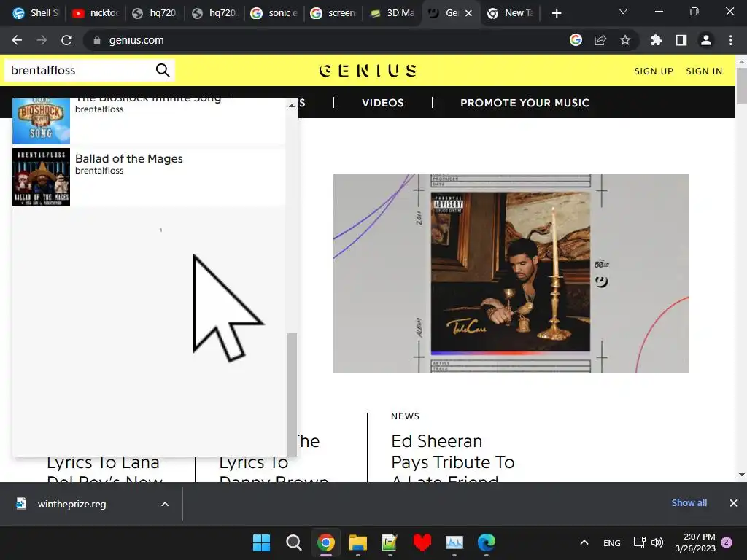The height and width of the screenshot is (560, 747).
Task: Click the site lock icon in address bar
Action: pyautogui.click(x=97, y=41)
